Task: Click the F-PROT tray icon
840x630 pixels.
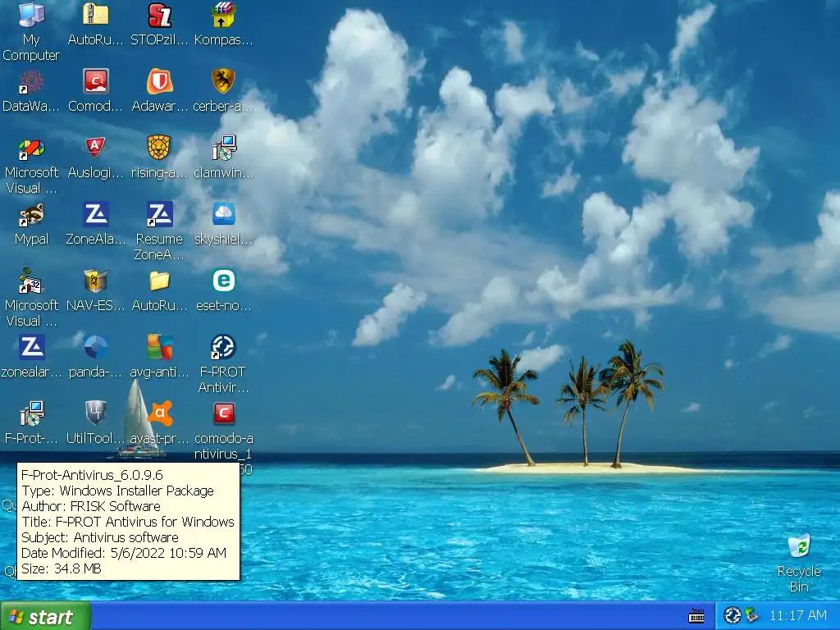Action: point(732,615)
